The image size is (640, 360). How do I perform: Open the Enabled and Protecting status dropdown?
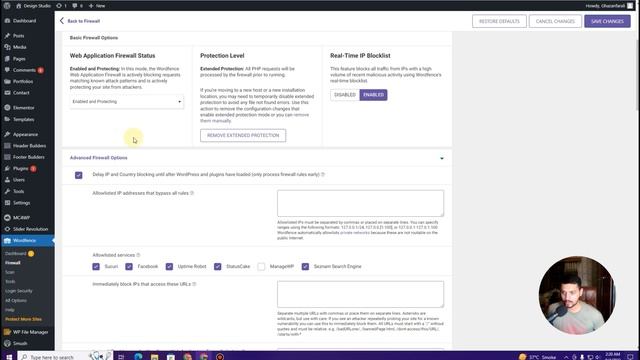coord(127,102)
